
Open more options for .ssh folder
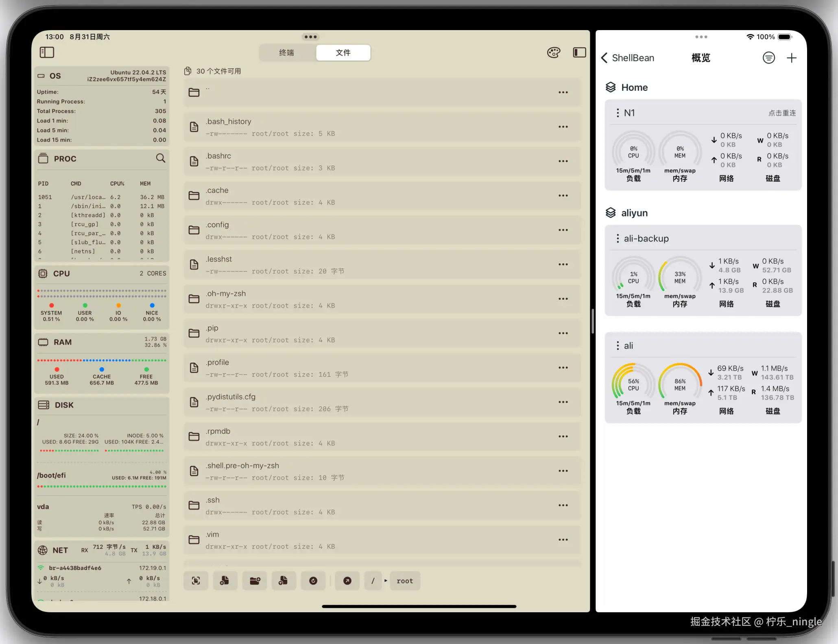click(x=563, y=505)
